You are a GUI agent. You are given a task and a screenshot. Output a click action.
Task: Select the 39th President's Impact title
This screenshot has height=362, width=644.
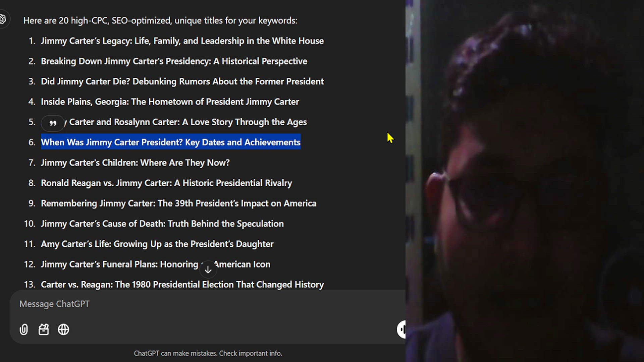click(x=178, y=203)
